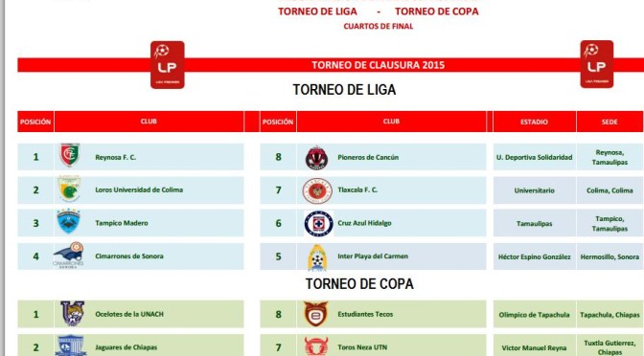Viewport: 644px width, 356px height.
Task: Click the Pioneros de Cancún crest
Action: pyautogui.click(x=316, y=158)
